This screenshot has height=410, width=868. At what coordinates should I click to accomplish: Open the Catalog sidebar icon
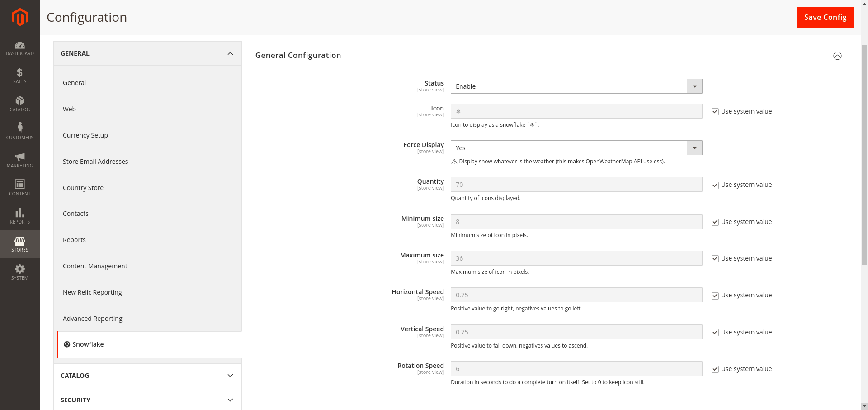click(x=20, y=104)
